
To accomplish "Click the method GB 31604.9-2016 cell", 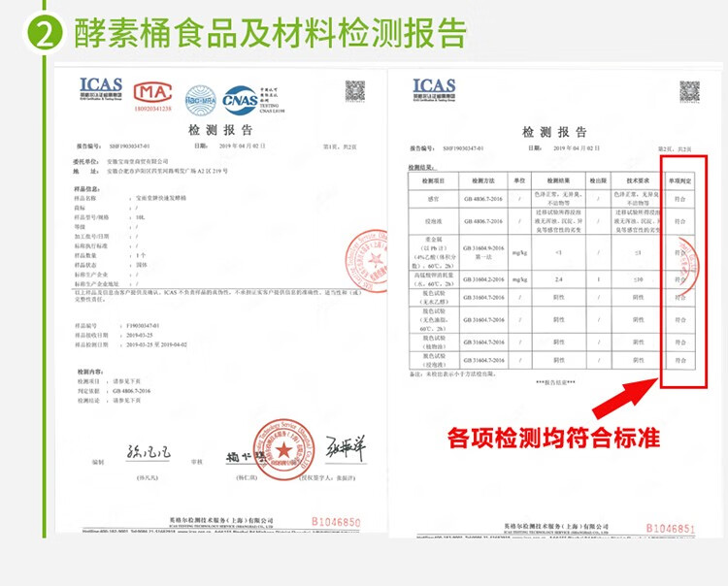I will 483,252.
